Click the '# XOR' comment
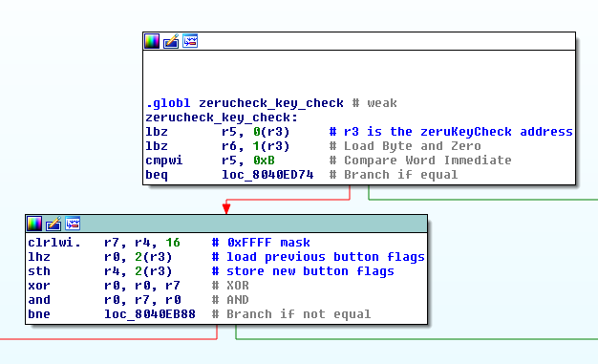Image resolution: width=598 pixels, height=364 pixels. pyautogui.click(x=230, y=286)
